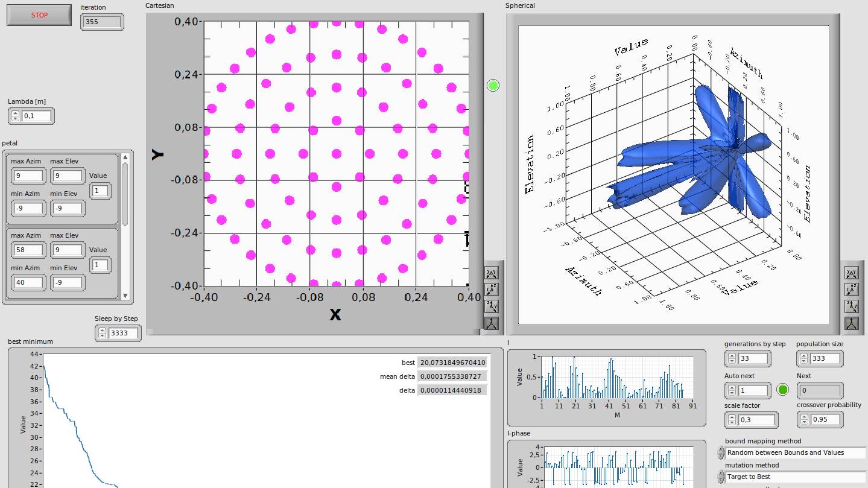This screenshot has width=868, height=488.
Task: Click the Auto next stepper arrows
Action: point(732,390)
